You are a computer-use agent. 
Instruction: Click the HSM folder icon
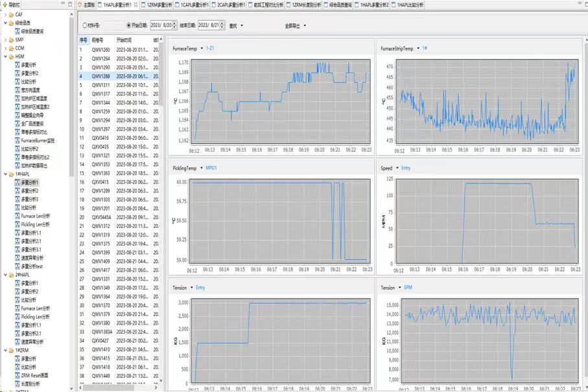[x=11, y=56]
